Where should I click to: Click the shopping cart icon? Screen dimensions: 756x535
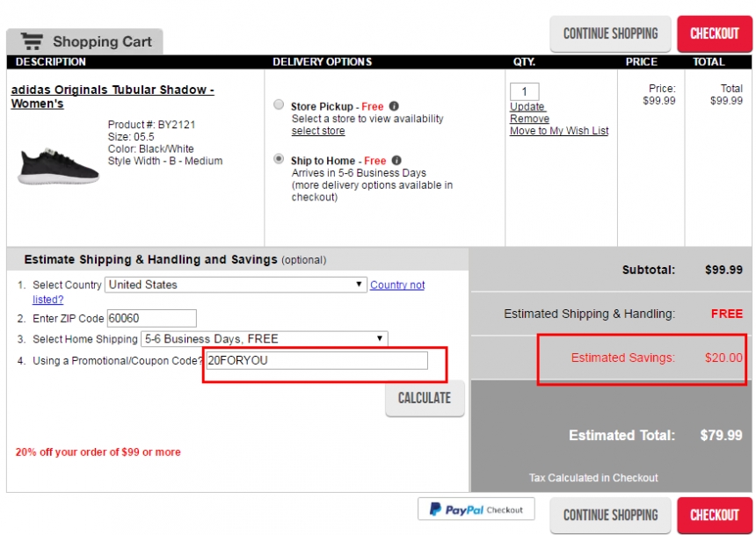[33, 41]
